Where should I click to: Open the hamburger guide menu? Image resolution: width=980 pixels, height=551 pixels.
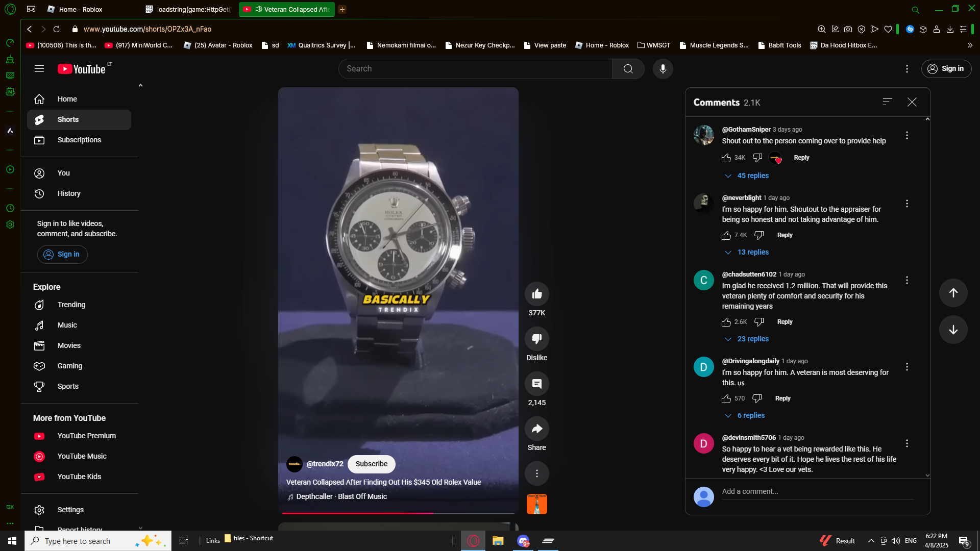click(39, 69)
